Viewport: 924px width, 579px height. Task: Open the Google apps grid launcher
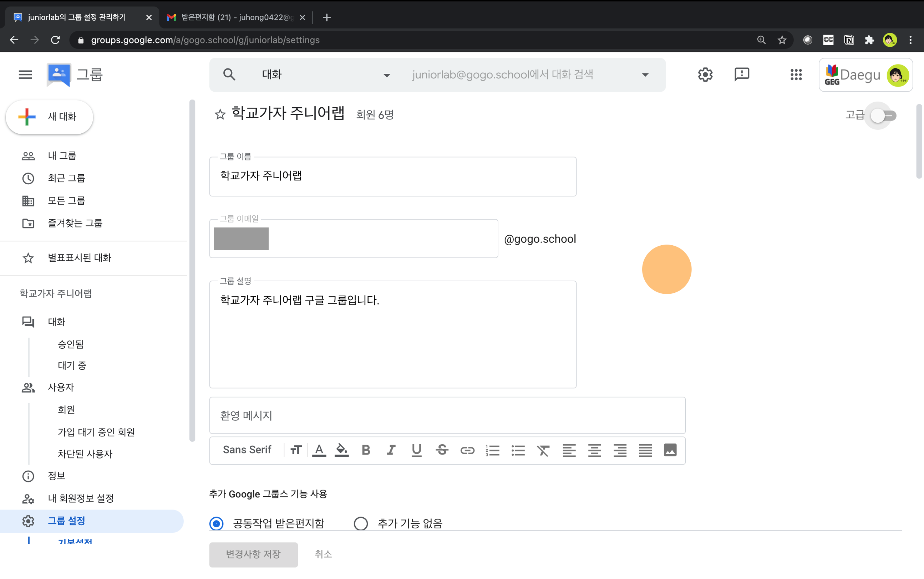(796, 75)
